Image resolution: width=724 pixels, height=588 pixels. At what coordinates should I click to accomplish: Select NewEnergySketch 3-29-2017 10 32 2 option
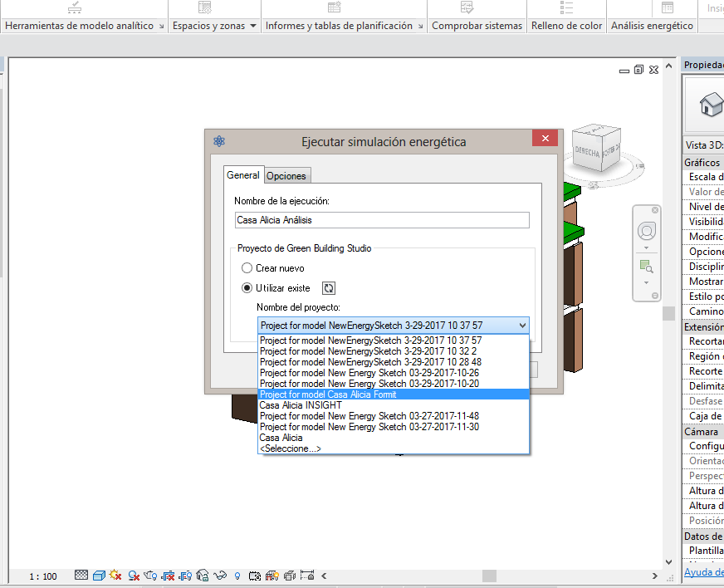[x=393, y=351]
